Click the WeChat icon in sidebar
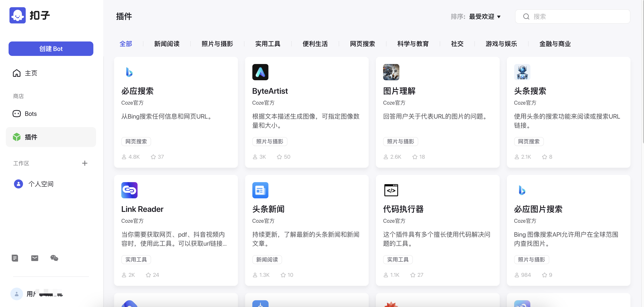 [x=54, y=258]
